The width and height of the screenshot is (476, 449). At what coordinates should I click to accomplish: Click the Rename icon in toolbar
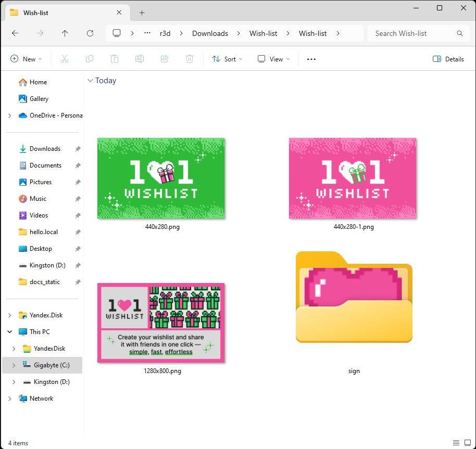click(140, 59)
